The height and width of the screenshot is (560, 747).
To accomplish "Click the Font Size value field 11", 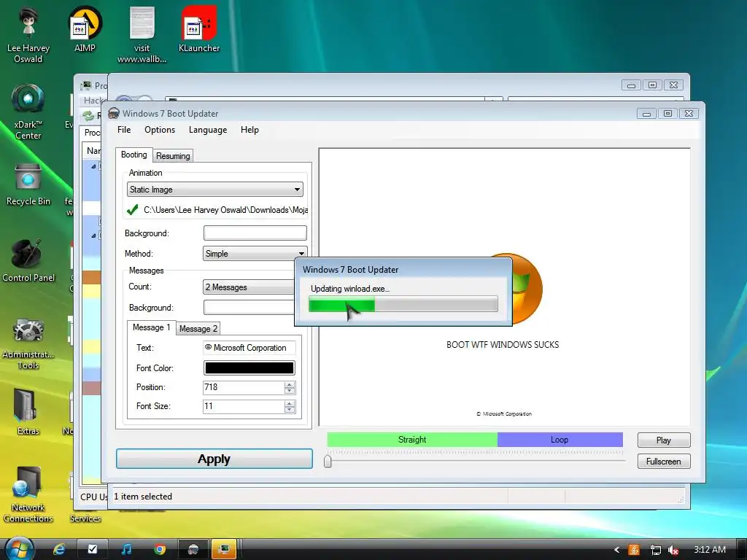I will [244, 406].
